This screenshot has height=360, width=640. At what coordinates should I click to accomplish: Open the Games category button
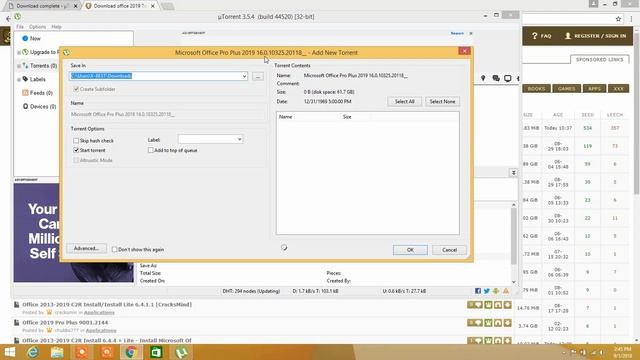(567, 89)
